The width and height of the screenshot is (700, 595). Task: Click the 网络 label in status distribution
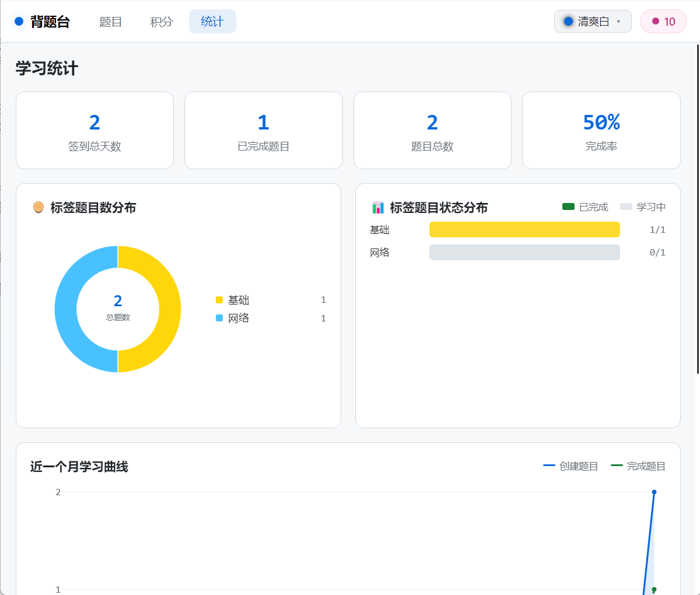pos(380,253)
